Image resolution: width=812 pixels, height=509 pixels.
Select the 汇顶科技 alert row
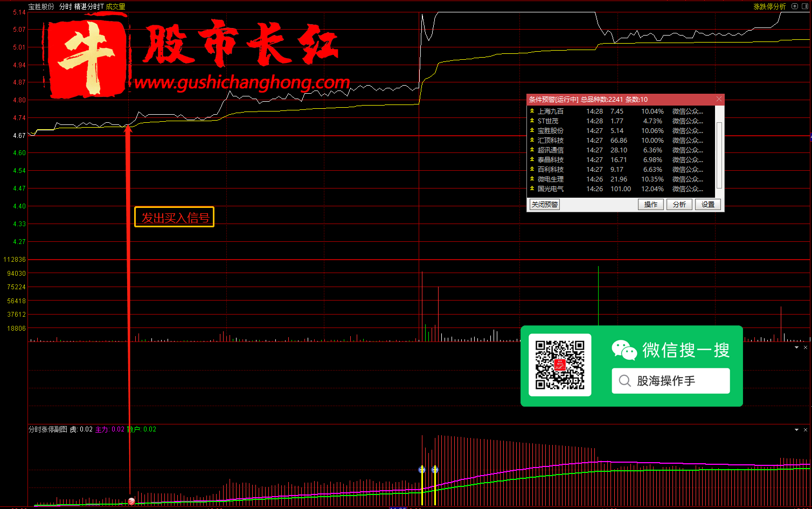point(622,141)
